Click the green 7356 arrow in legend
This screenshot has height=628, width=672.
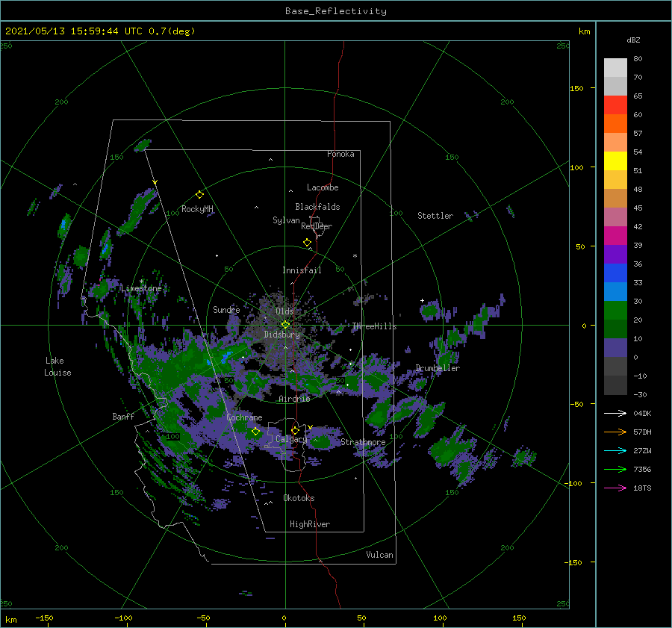coord(615,470)
